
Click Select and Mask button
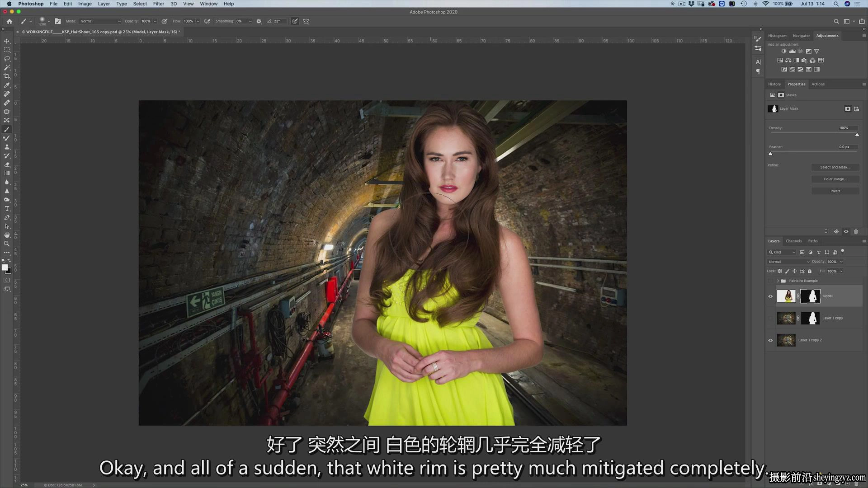pyautogui.click(x=835, y=167)
